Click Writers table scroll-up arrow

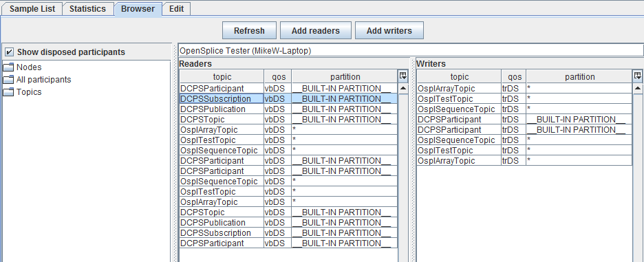tap(637, 88)
